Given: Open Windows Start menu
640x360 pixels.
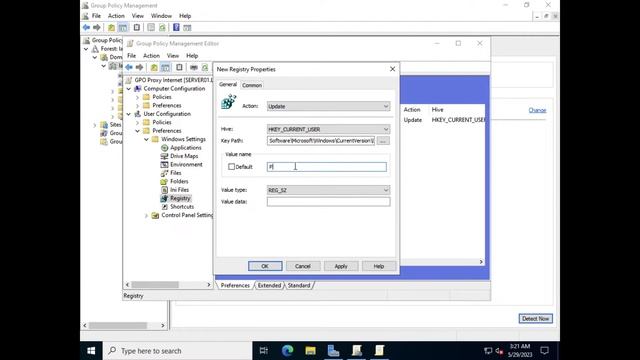Looking at the screenshot, I should pos(91,351).
